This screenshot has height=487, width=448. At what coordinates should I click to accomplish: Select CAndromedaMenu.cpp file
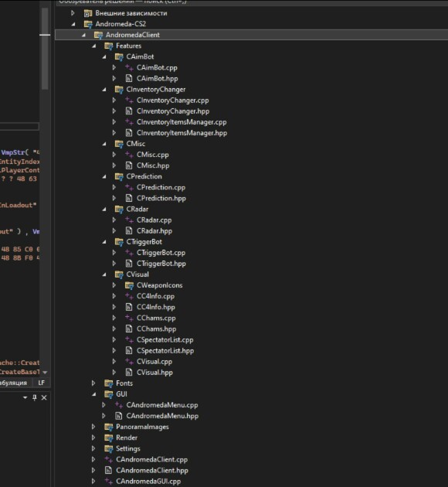(162, 405)
